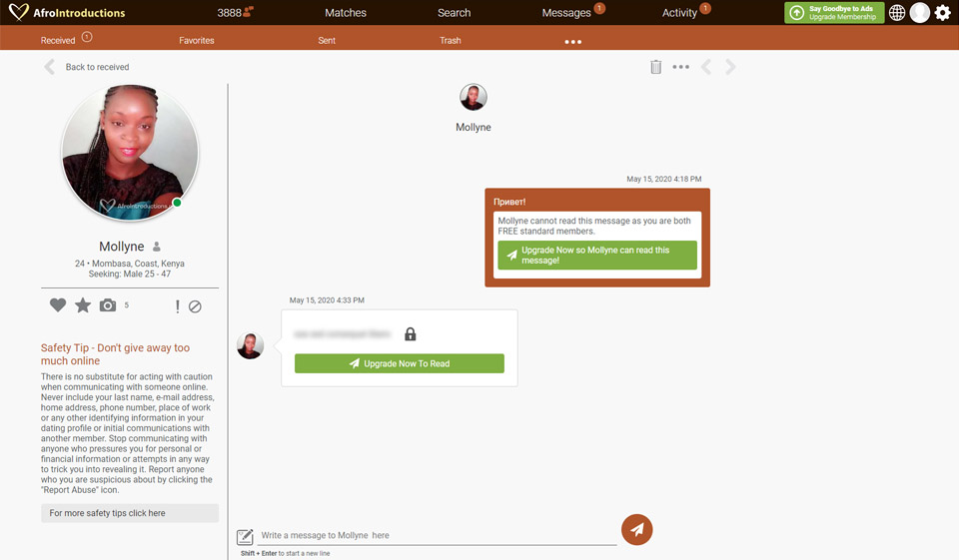The width and height of the screenshot is (959, 560).
Task: Expand more folders in the message tab bar
Action: [572, 42]
